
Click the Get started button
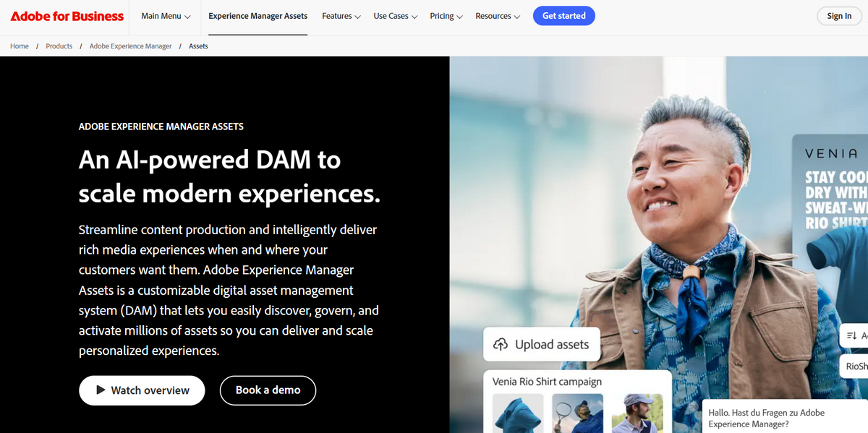[564, 16]
